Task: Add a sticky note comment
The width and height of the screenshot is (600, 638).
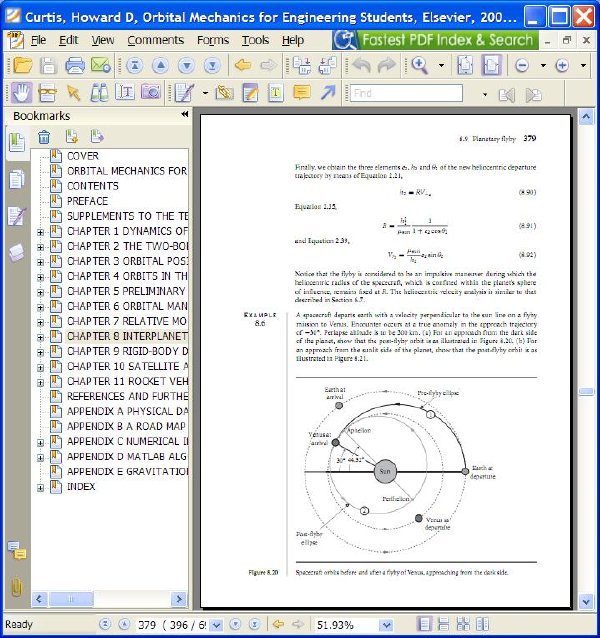Action: click(x=301, y=93)
